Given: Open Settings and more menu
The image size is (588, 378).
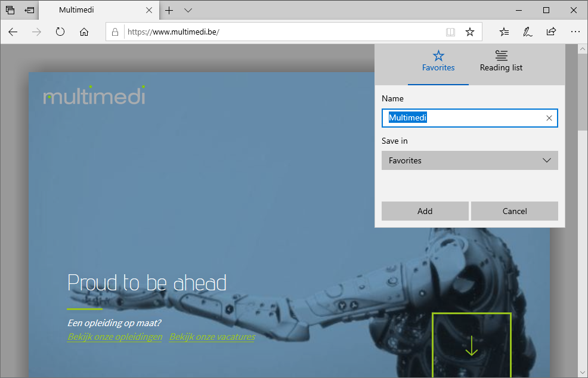Looking at the screenshot, I should [575, 32].
